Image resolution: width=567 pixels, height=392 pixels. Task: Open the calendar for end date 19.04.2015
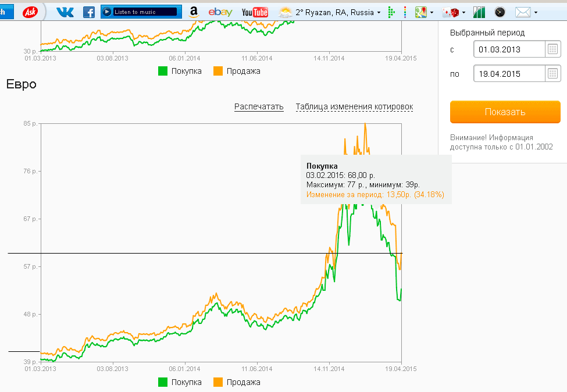pyautogui.click(x=553, y=74)
